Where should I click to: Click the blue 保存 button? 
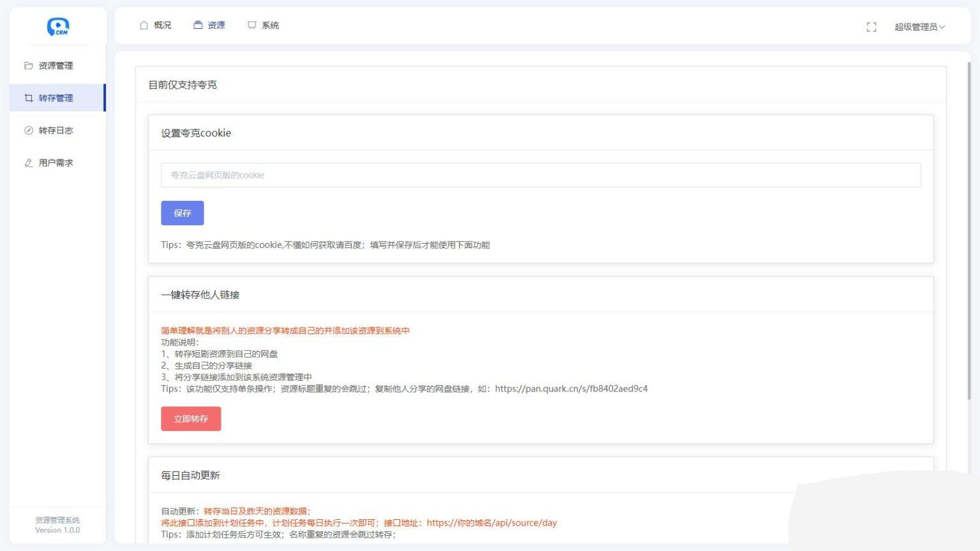[182, 213]
